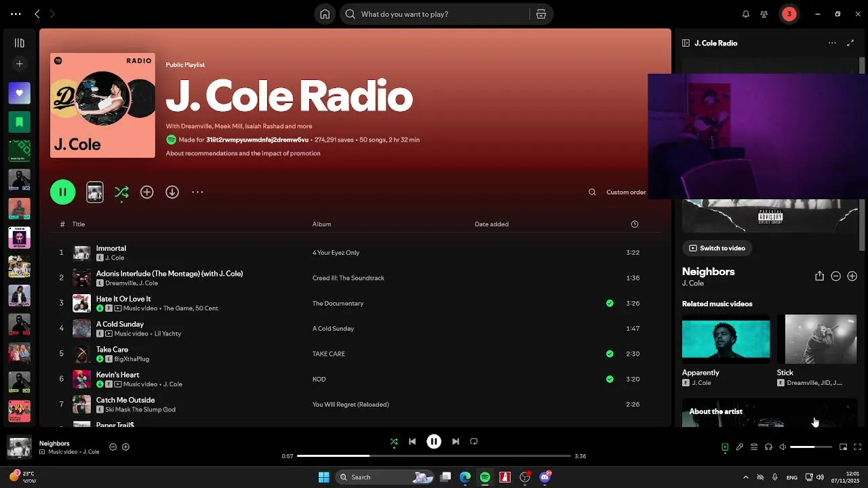
Task: Sort by the duration clock column
Action: pyautogui.click(x=635, y=224)
